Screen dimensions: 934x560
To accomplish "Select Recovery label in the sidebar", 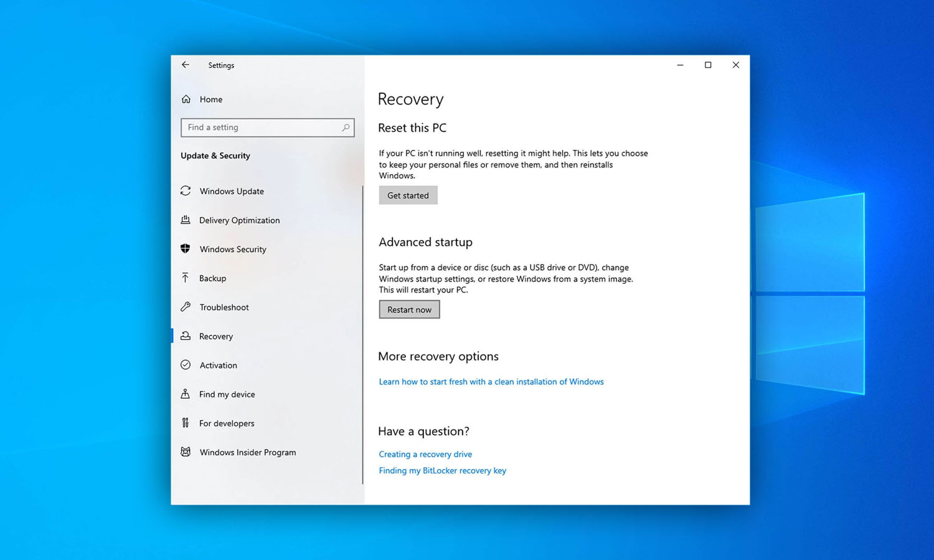I will tap(216, 336).
